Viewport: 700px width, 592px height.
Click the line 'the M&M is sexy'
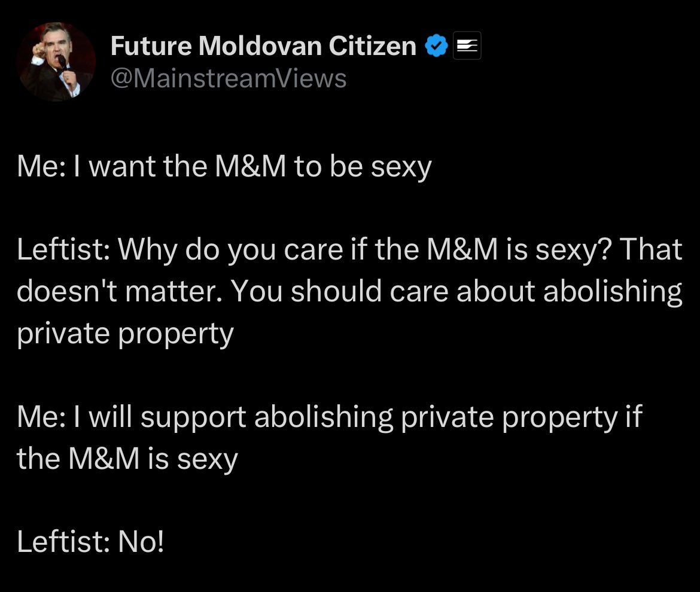(127, 459)
